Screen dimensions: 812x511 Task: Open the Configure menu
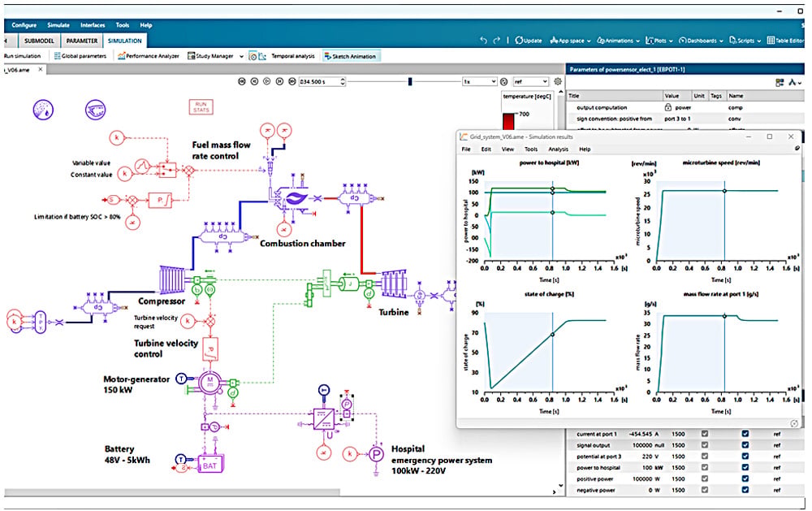24,25
